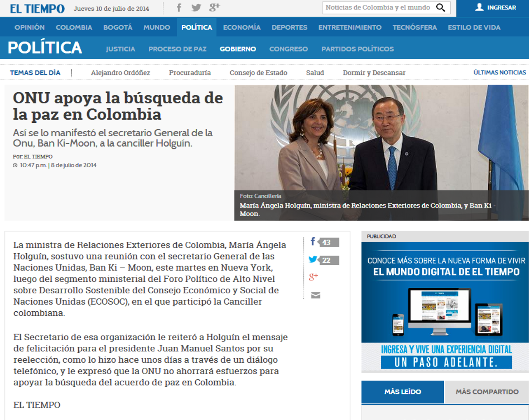Open the MUNDO section
Screen dimensions: 529x420
pos(157,27)
